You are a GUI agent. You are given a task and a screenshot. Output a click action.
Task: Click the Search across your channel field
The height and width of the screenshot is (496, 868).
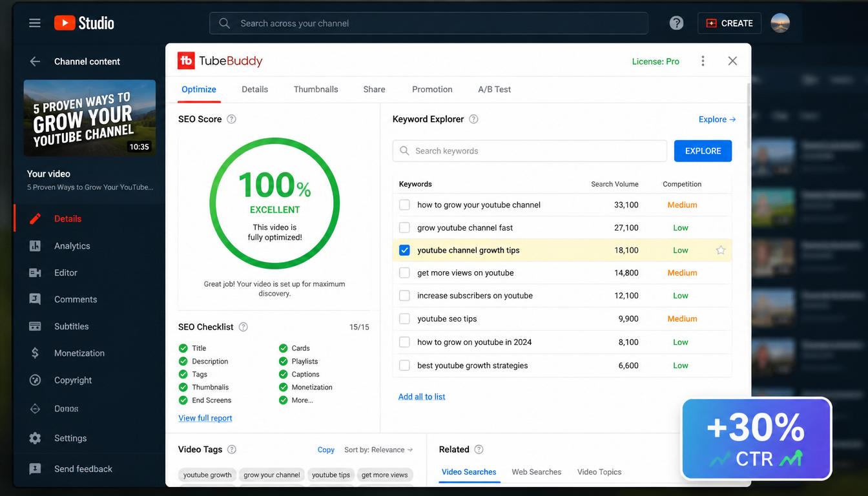(x=429, y=23)
